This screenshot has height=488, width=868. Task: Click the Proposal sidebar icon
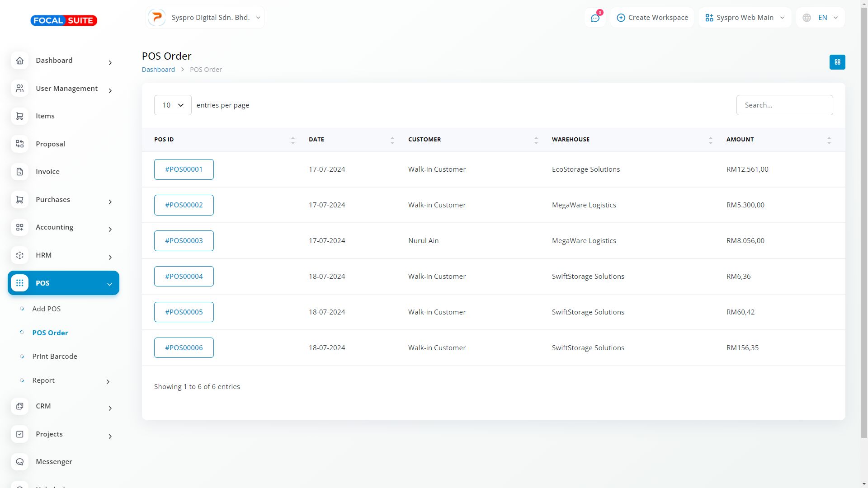click(19, 144)
